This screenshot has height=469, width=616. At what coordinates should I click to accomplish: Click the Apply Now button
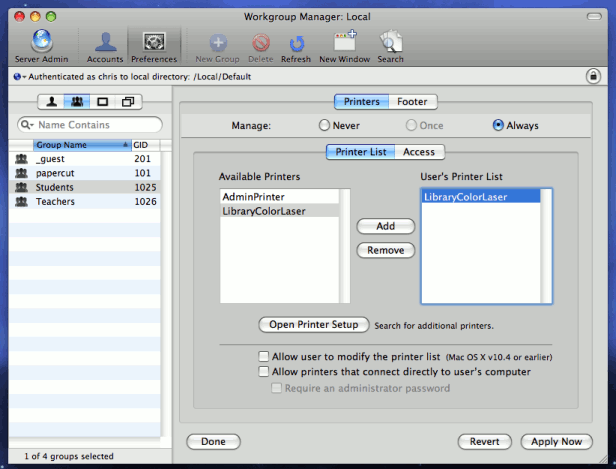(556, 442)
